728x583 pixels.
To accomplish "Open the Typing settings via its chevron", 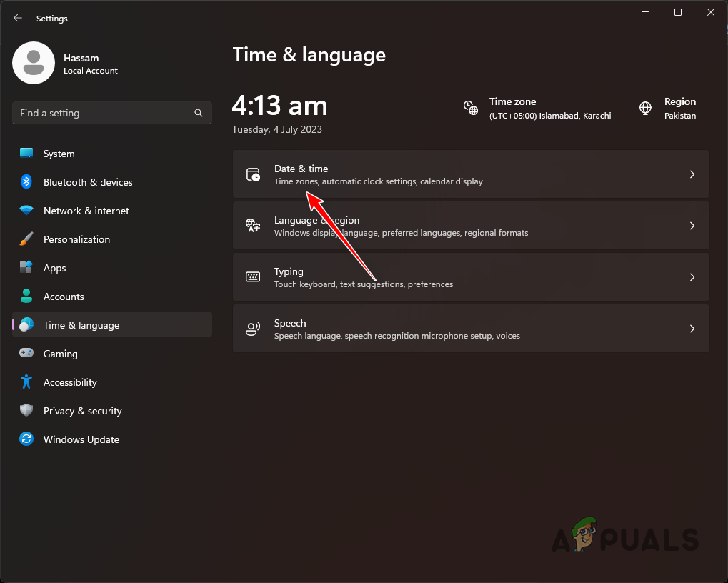I will point(692,276).
